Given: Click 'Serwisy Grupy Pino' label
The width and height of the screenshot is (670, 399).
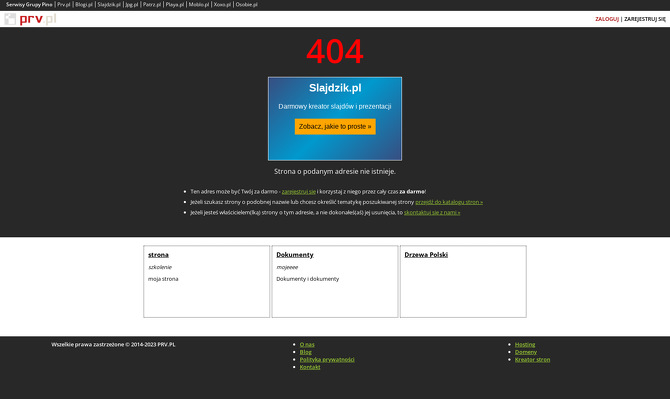Looking at the screenshot, I should pyautogui.click(x=29, y=5).
